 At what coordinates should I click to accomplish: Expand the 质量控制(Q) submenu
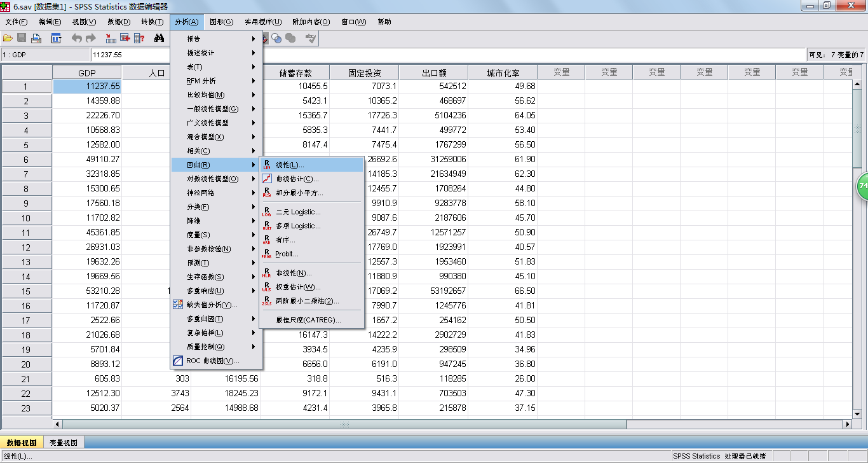click(216, 347)
